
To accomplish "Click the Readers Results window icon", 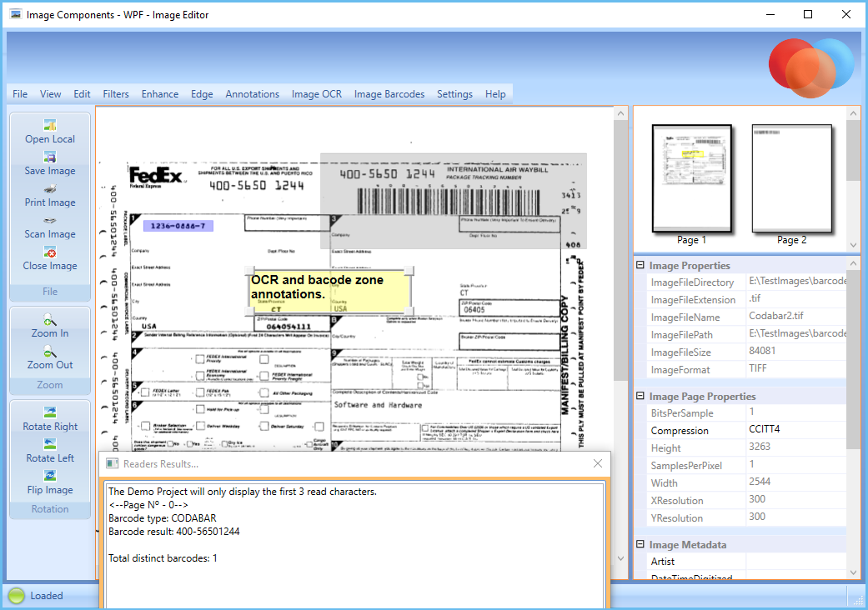I will point(113,463).
